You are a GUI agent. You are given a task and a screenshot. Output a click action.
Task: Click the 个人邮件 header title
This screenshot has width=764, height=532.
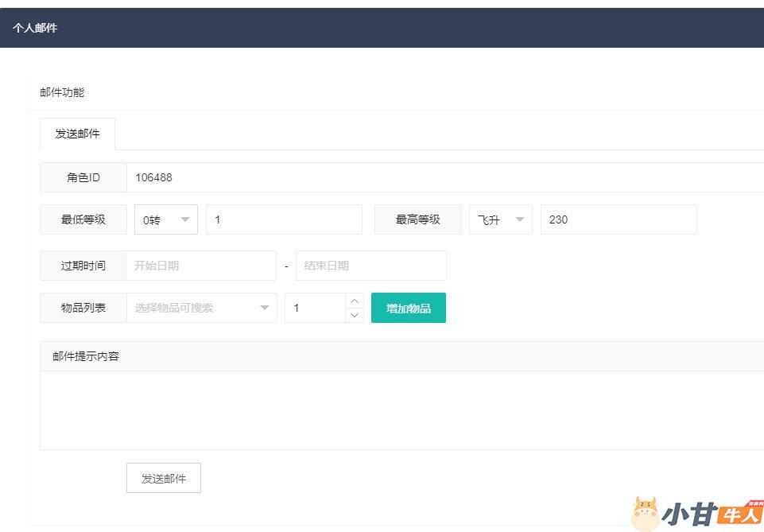pos(35,28)
